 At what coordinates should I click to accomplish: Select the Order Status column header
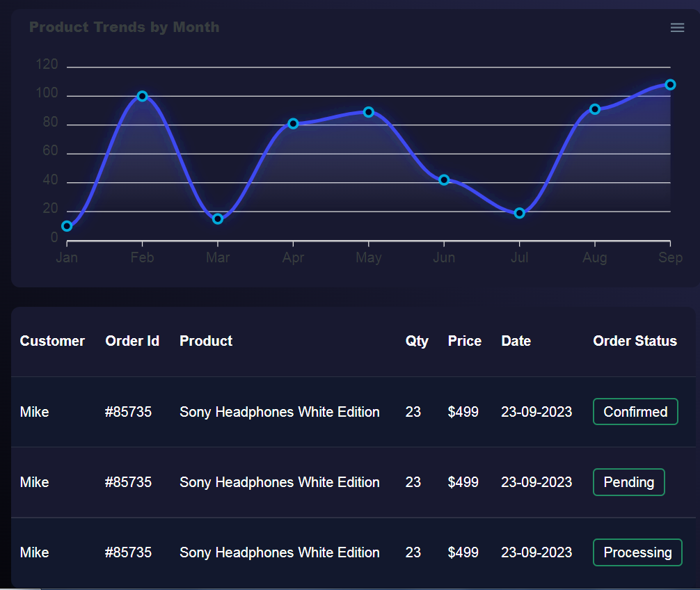pos(635,341)
